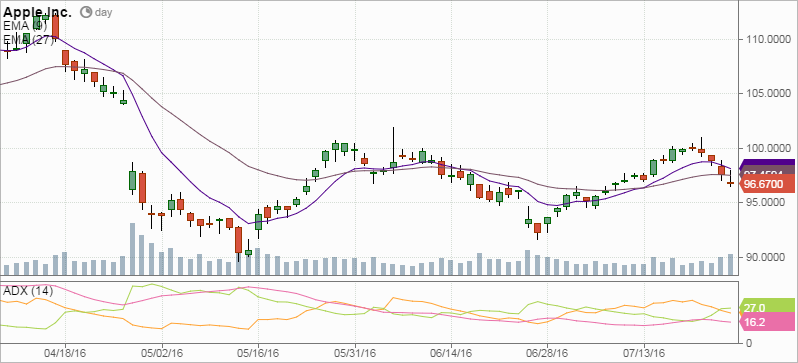Click the 06/14/16 date axis label
Image resolution: width=798 pixels, height=363 pixels.
pos(451,353)
